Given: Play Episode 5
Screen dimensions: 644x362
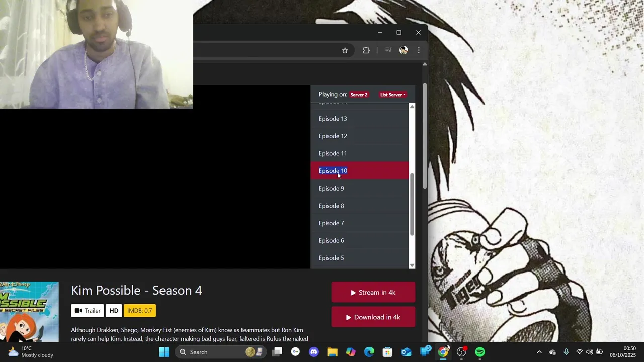Looking at the screenshot, I should 360,258.
